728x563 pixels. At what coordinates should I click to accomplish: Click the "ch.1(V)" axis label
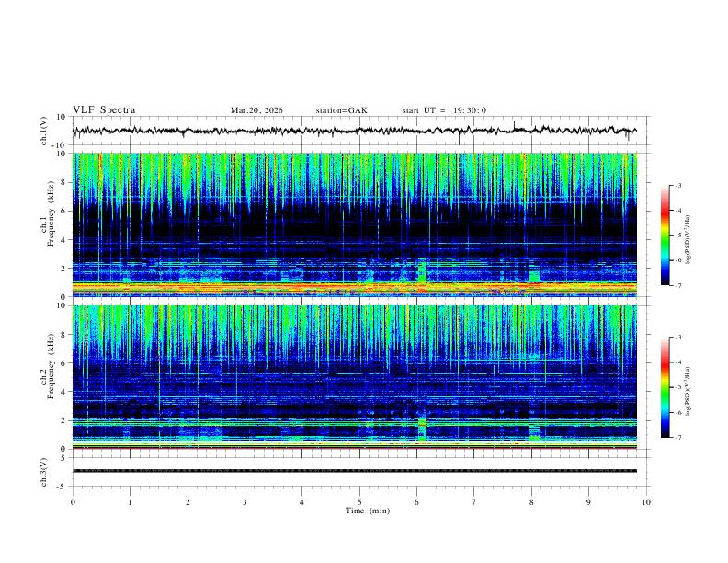[44, 131]
